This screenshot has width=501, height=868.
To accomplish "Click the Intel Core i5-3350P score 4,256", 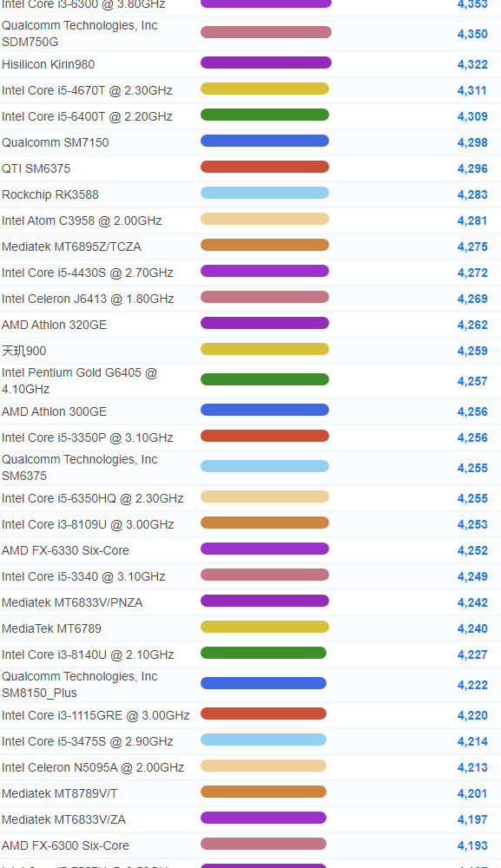I will pos(472,437).
